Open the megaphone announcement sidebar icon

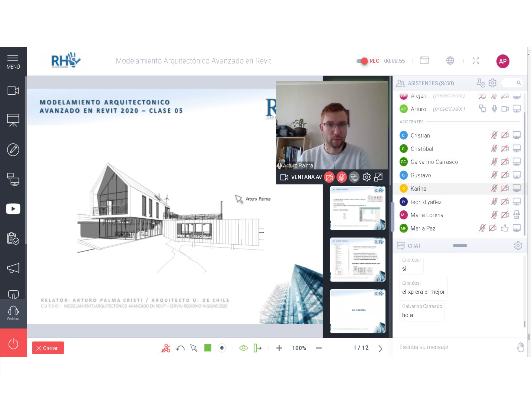(x=13, y=268)
